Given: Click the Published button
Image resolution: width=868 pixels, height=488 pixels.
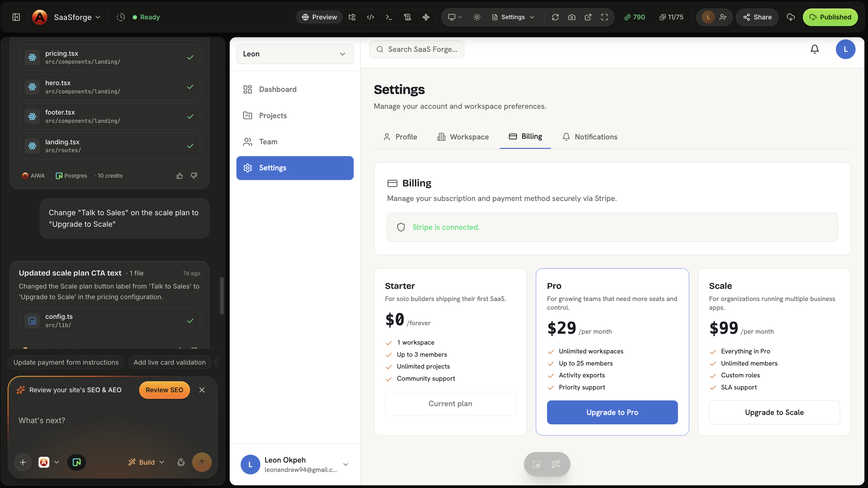Looking at the screenshot, I should point(830,17).
